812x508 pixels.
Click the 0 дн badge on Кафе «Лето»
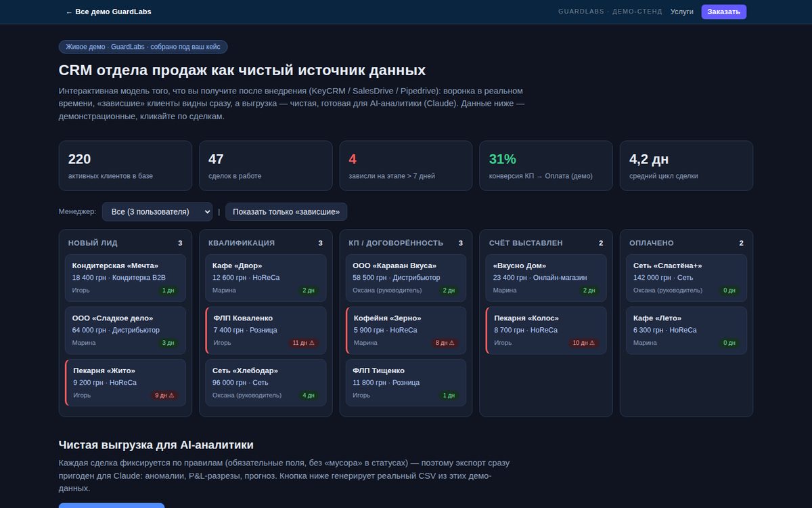(x=729, y=343)
